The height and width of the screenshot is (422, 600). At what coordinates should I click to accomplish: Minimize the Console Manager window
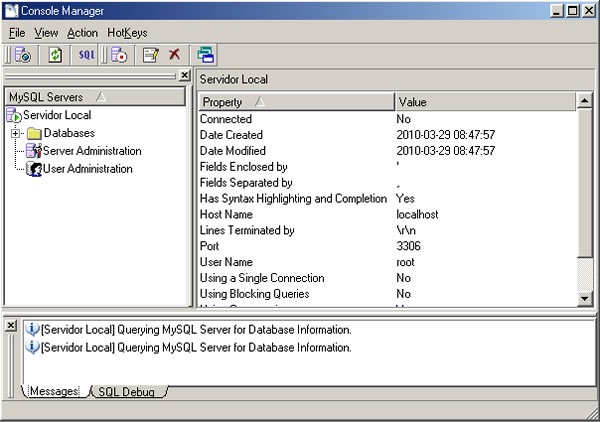tap(557, 11)
